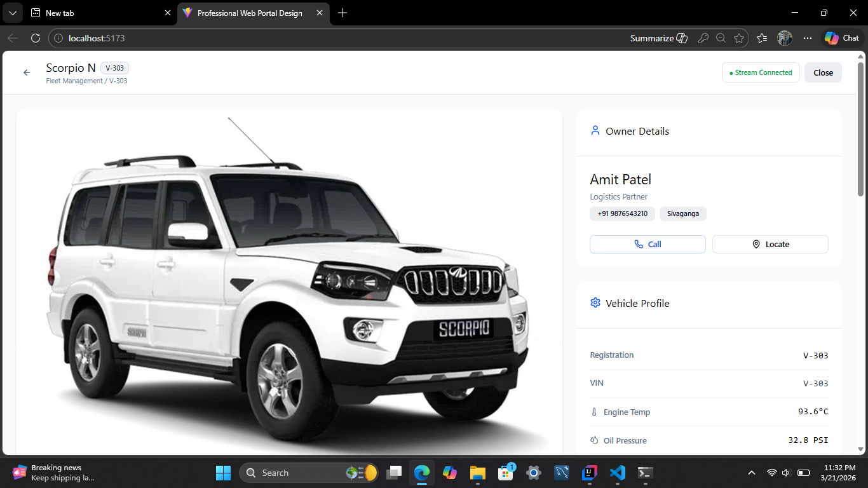Click the Oil Pressure value 32.8 PSI

pos(808,440)
